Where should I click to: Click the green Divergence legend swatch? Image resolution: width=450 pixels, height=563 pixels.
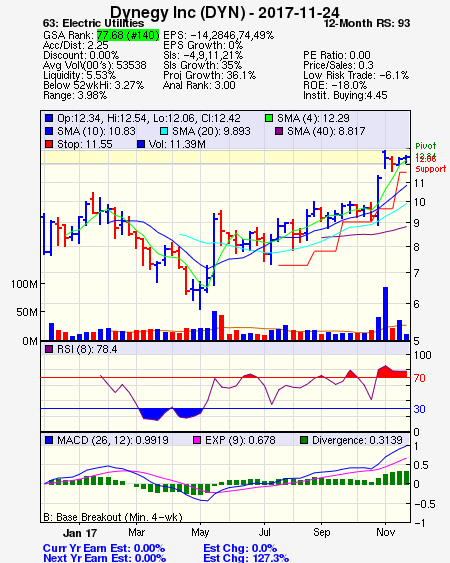pyautogui.click(x=304, y=440)
